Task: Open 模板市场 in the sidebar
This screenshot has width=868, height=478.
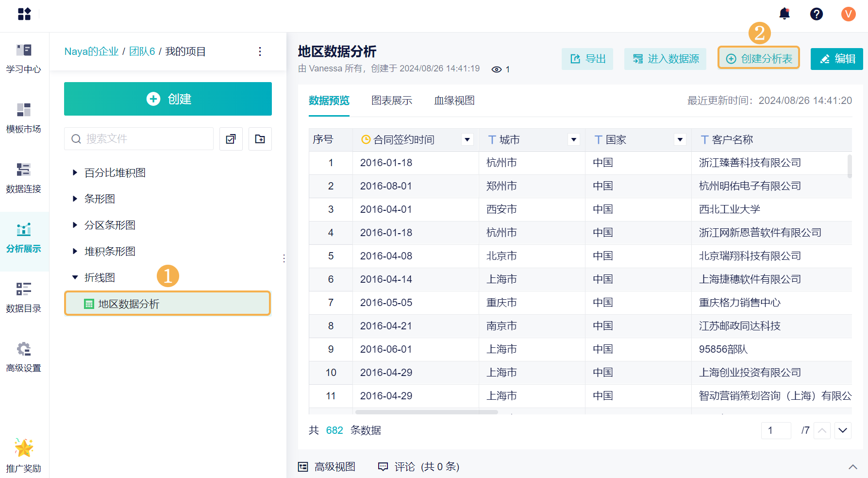Action: [x=24, y=119]
